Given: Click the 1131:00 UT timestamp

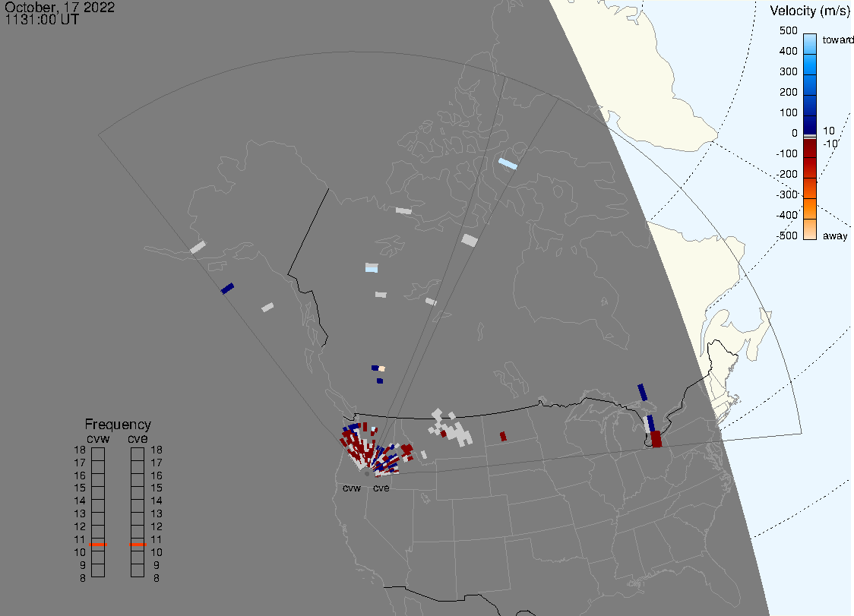Looking at the screenshot, I should pos(42,20).
